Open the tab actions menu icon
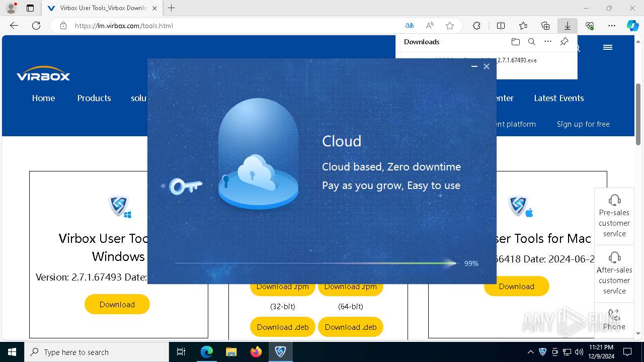 click(x=30, y=8)
